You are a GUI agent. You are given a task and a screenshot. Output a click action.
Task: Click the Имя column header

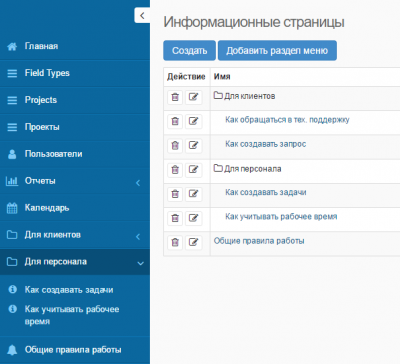click(x=222, y=77)
